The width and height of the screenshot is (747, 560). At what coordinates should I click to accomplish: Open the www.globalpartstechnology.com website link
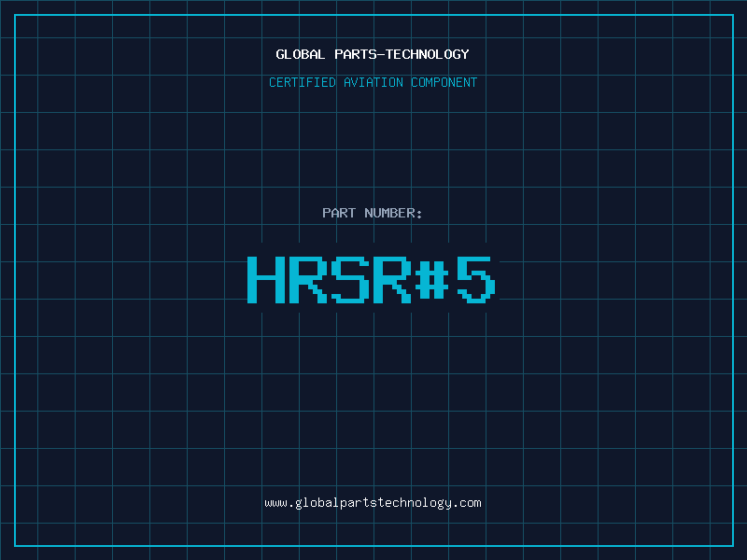coord(373,503)
